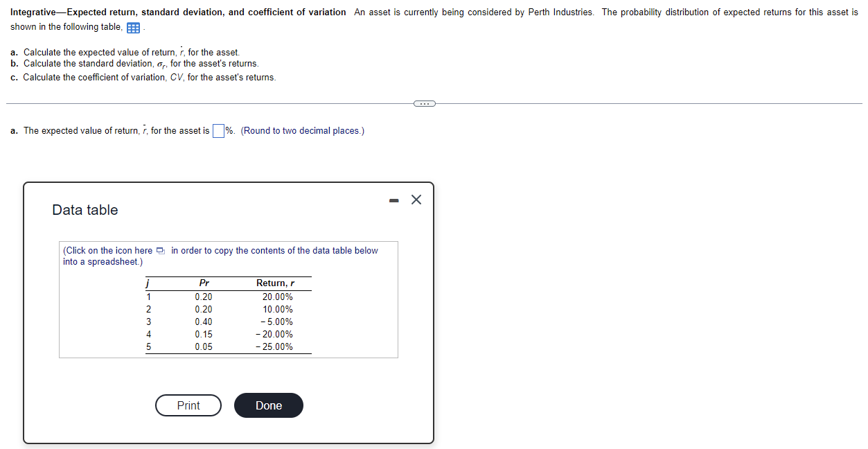868x449 pixels.
Task: Select the Pr column header
Action: pos(204,283)
